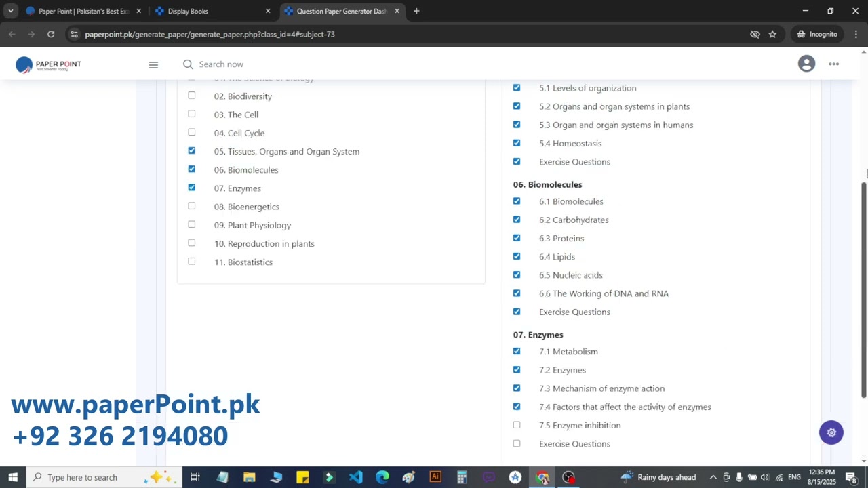
Task: Open the user profile avatar
Action: [806, 64]
